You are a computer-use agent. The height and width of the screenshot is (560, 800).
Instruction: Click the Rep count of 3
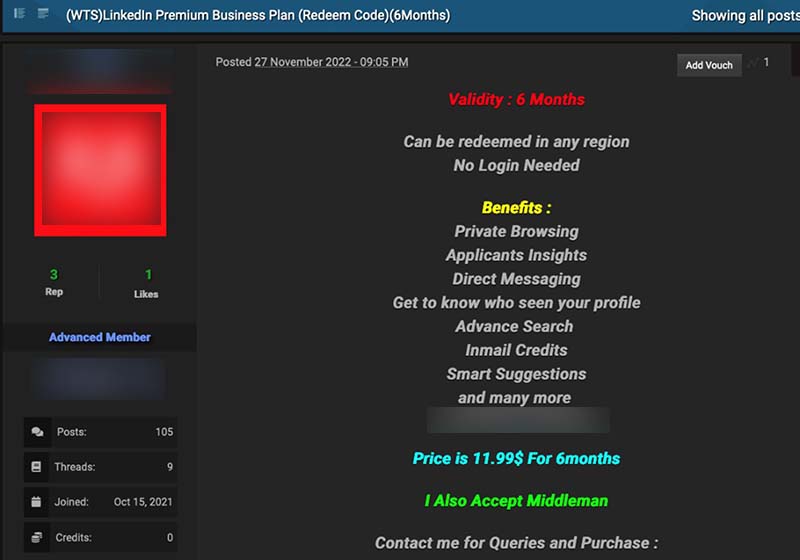(54, 275)
